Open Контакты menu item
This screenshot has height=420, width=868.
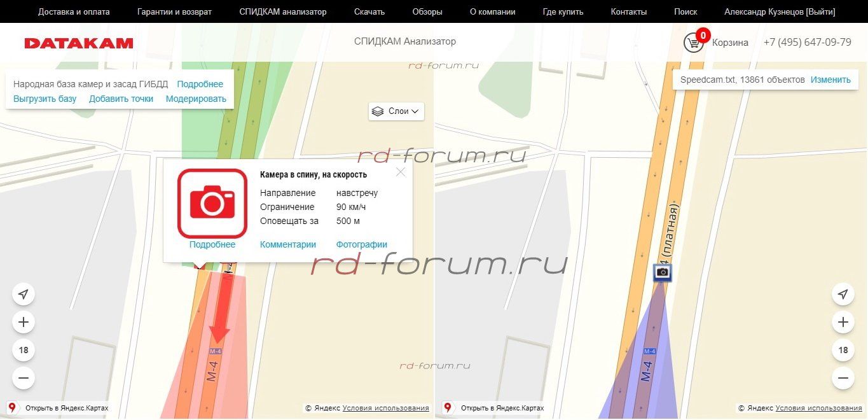629,11
